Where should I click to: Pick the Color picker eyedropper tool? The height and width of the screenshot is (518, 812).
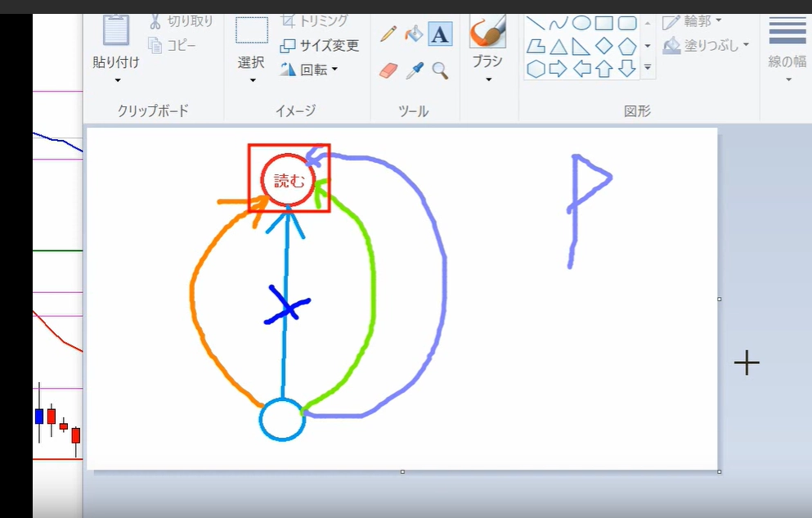415,70
